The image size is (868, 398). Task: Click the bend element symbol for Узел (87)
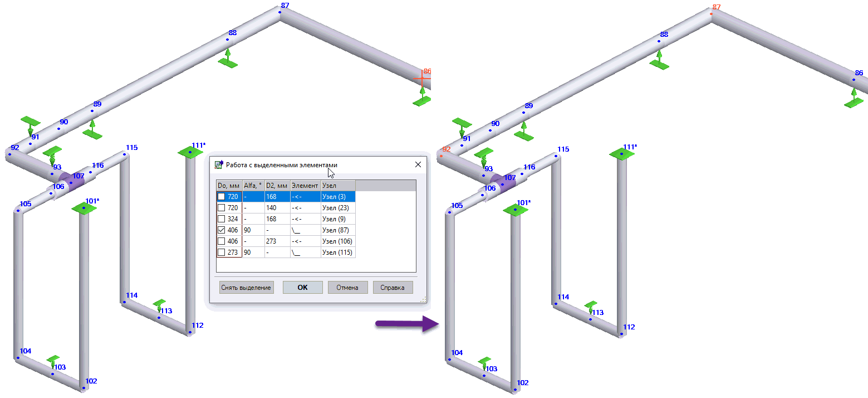pyautogui.click(x=296, y=230)
